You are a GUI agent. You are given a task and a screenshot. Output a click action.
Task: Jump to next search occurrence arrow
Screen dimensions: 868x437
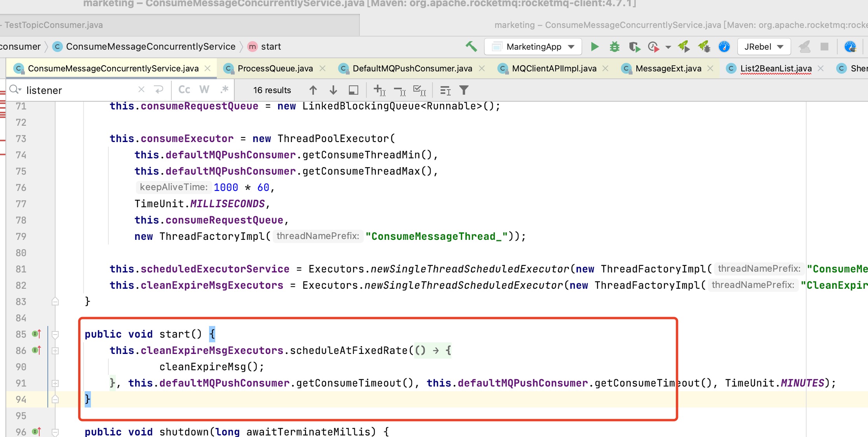333,90
